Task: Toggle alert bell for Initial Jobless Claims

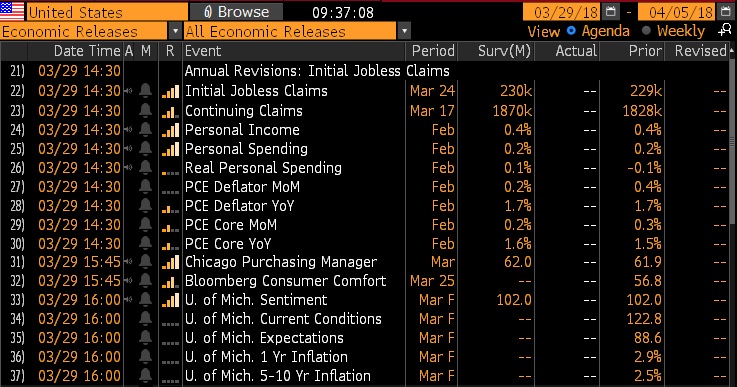Action: 146,90
